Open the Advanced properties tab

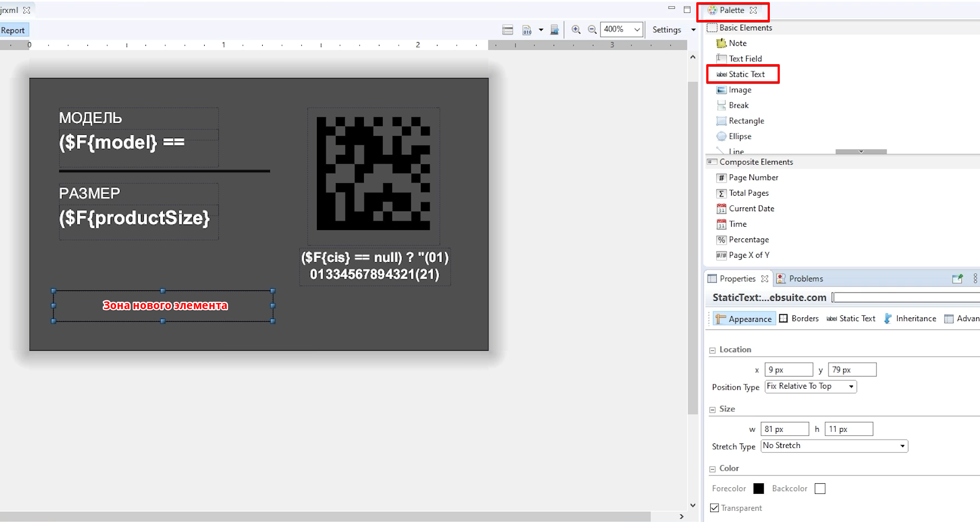click(x=962, y=319)
